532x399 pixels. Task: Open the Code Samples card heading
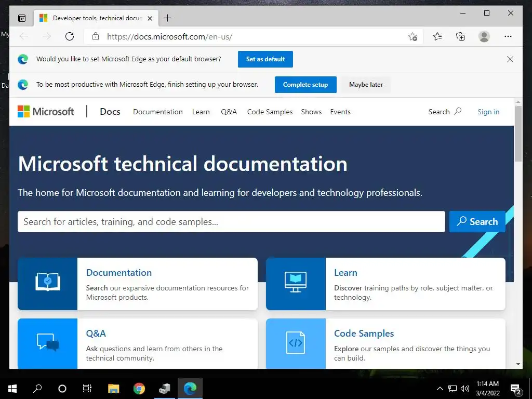coord(364,334)
